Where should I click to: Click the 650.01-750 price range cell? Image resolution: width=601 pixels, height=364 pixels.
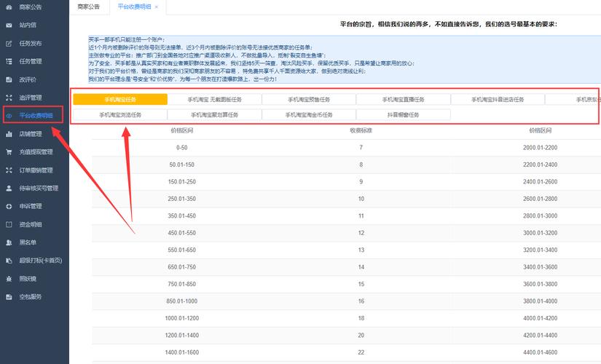(x=181, y=267)
